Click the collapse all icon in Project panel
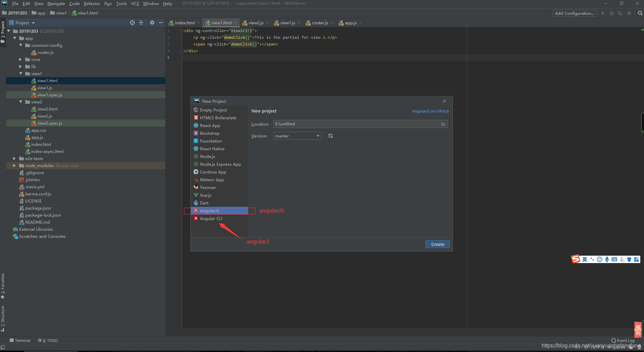644x352 pixels. pyautogui.click(x=141, y=23)
